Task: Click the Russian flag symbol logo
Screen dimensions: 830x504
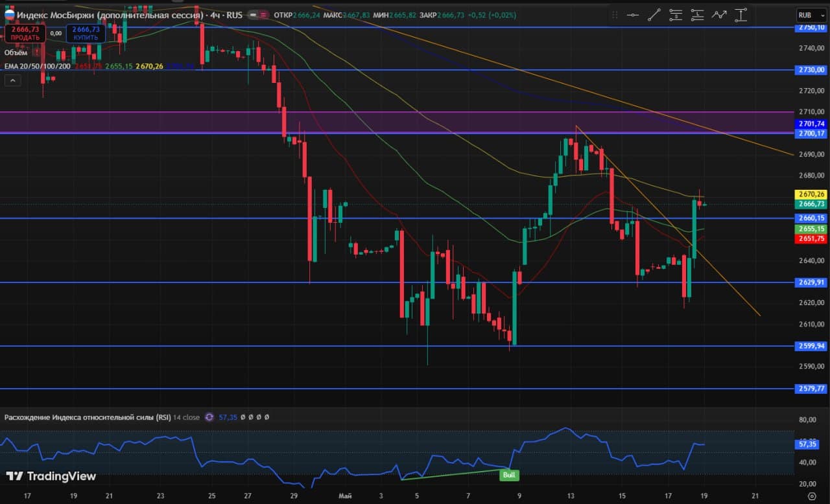Action: point(10,14)
